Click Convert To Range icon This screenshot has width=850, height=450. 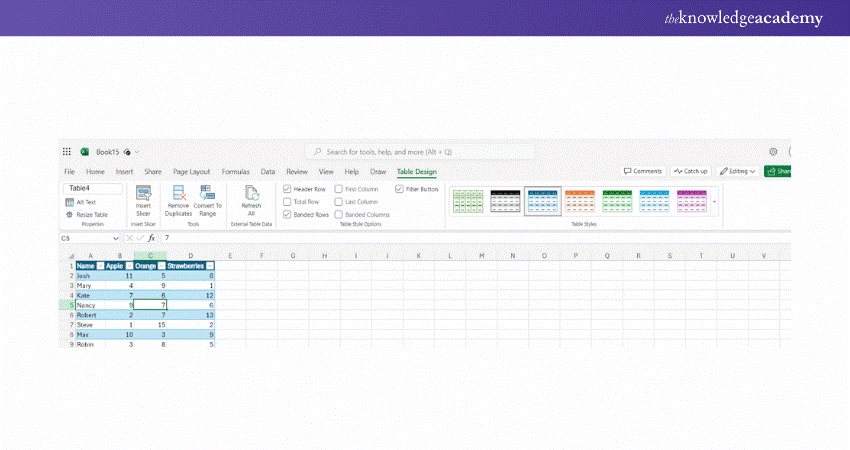(207, 194)
